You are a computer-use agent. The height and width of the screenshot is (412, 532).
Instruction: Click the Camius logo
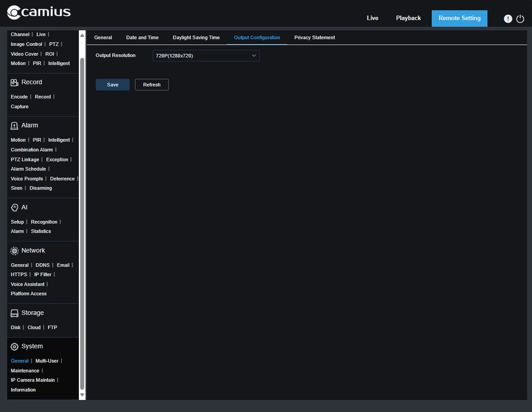click(x=39, y=12)
